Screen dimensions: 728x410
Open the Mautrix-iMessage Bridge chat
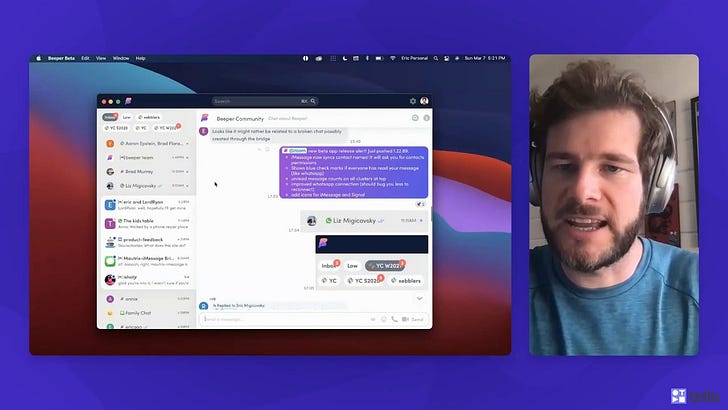pyautogui.click(x=148, y=261)
